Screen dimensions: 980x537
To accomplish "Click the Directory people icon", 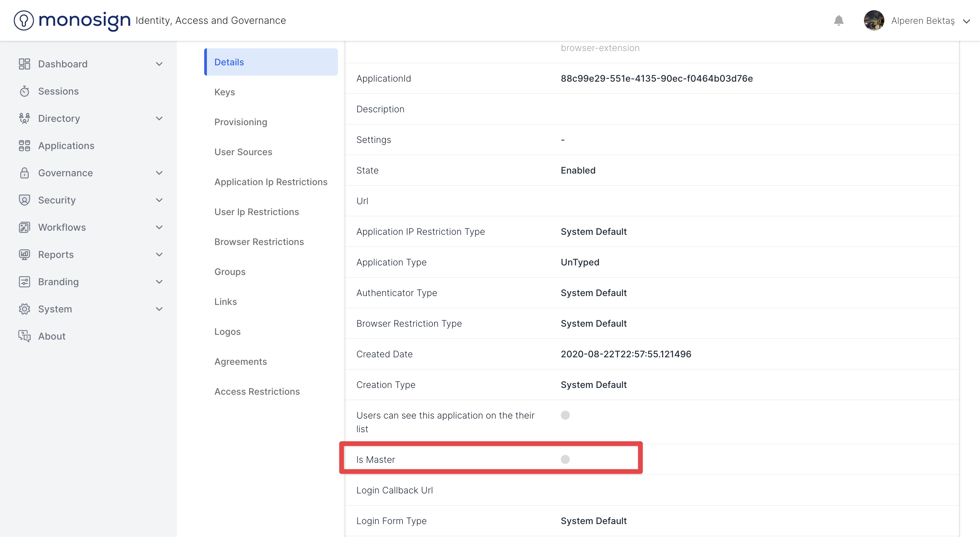I will pyautogui.click(x=24, y=118).
